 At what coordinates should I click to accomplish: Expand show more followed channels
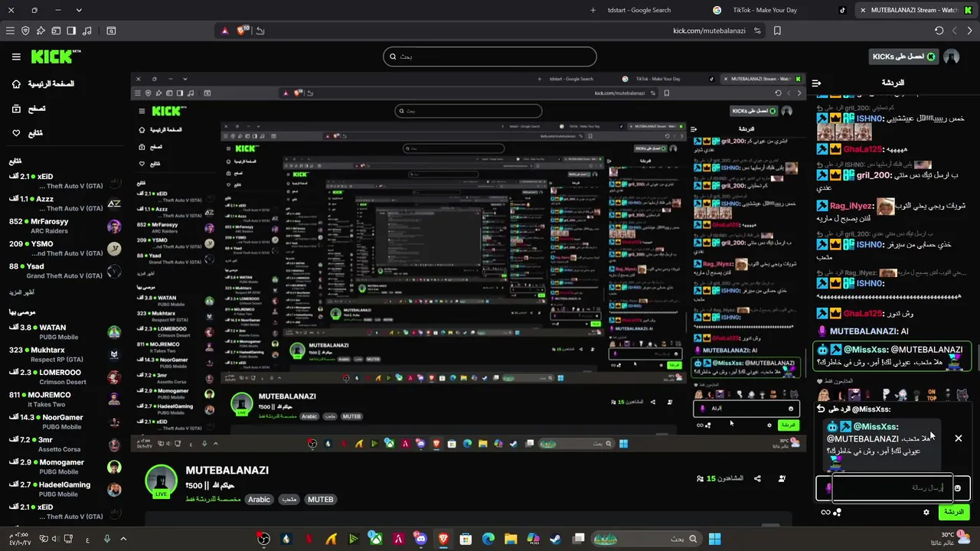[22, 293]
